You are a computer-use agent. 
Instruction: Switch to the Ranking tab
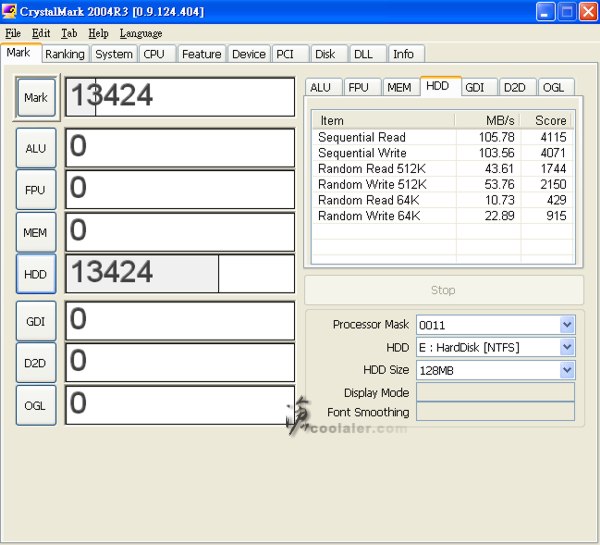[65, 54]
